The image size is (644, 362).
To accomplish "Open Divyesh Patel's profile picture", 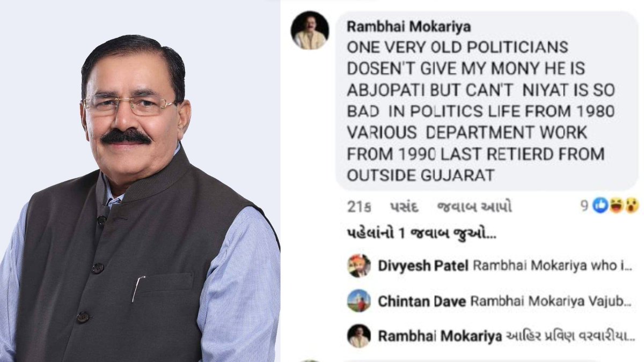I will (x=359, y=265).
